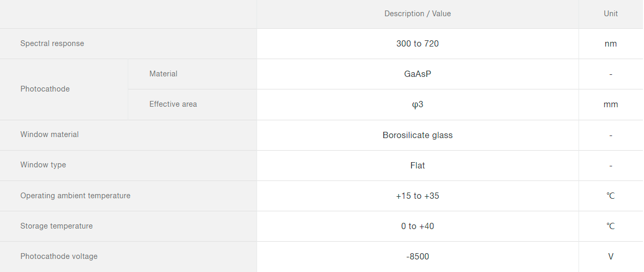This screenshot has width=644, height=272.
Task: Click the "Effective area" sub-row label
Action: [x=173, y=104]
